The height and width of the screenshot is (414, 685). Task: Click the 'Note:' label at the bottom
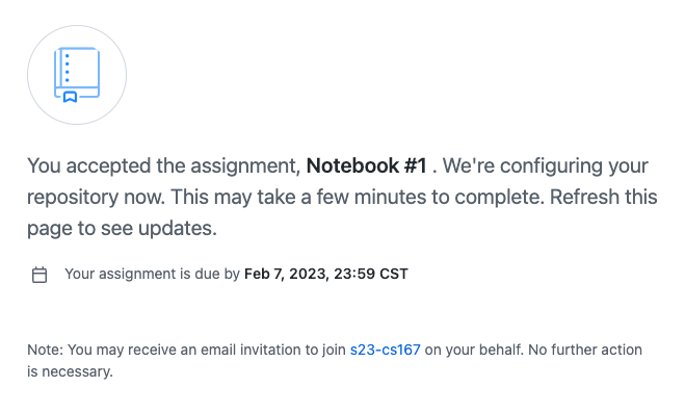45,350
